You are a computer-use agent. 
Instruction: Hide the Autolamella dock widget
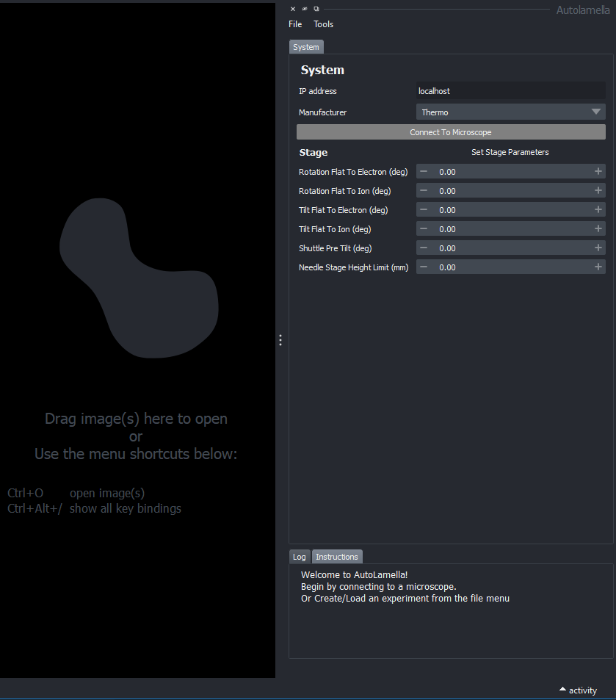[x=305, y=9]
